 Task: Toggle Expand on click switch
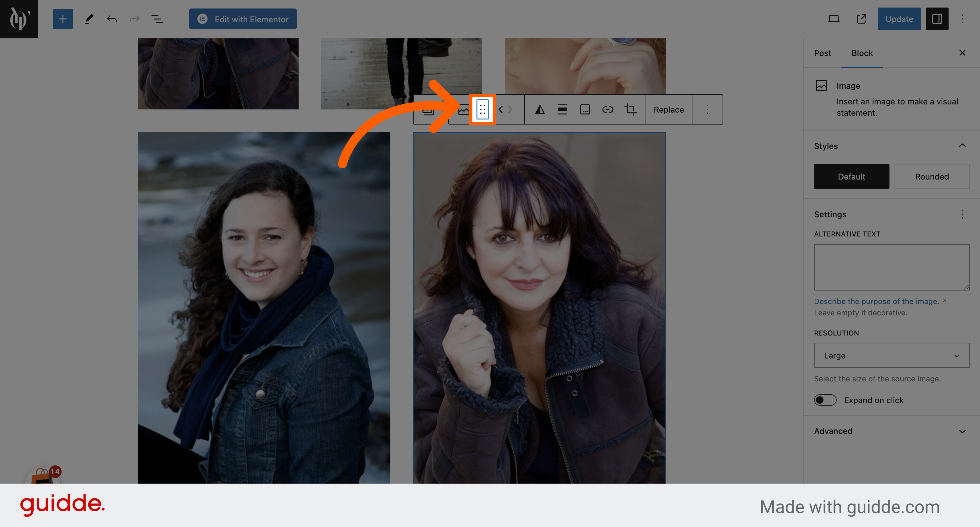825,400
